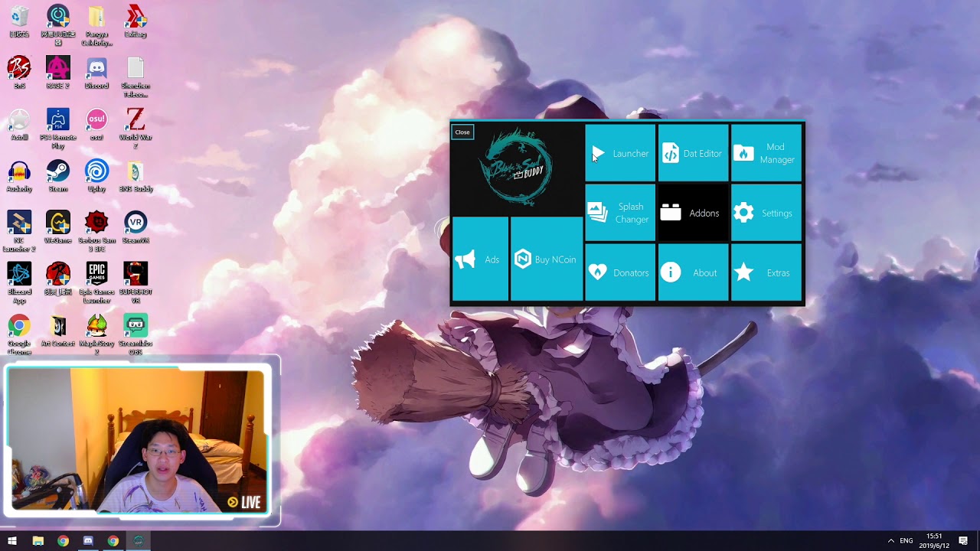Select the ExitLag desktop shortcut
The width and height of the screenshot is (980, 551).
click(x=136, y=22)
